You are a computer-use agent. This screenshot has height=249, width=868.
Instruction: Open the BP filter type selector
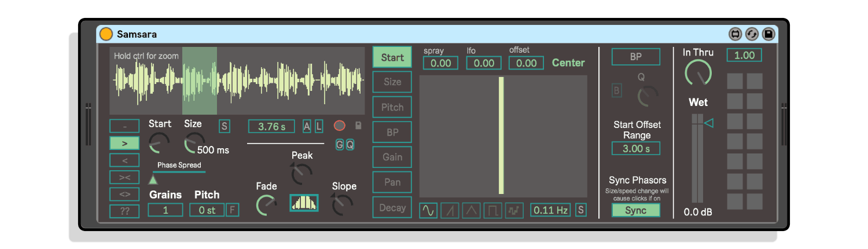(x=635, y=57)
